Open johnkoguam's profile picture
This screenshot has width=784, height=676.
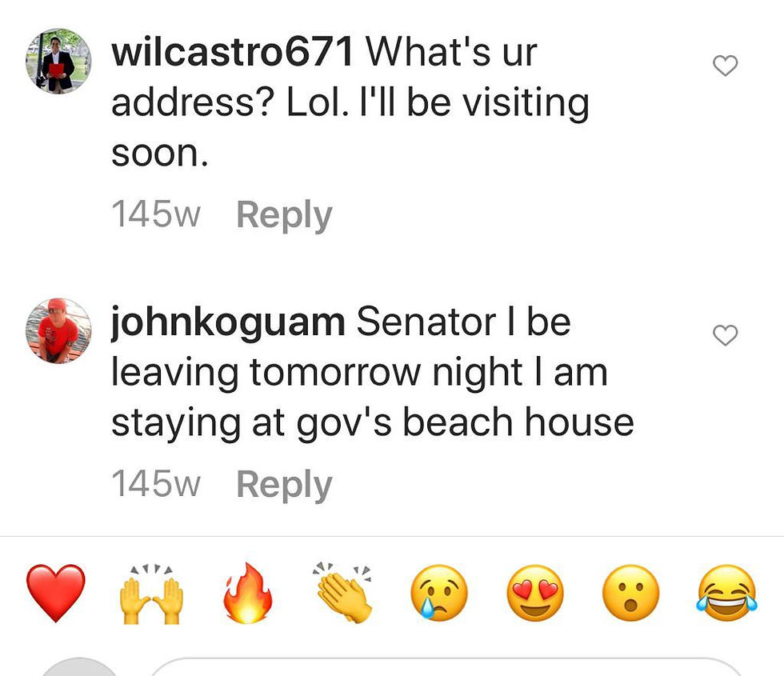(58, 331)
